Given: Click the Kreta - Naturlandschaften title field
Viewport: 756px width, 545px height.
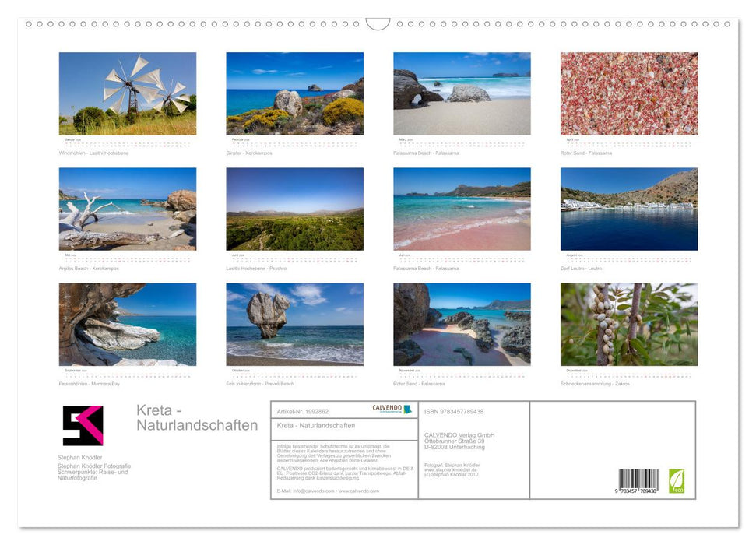Looking at the screenshot, I should click(316, 426).
